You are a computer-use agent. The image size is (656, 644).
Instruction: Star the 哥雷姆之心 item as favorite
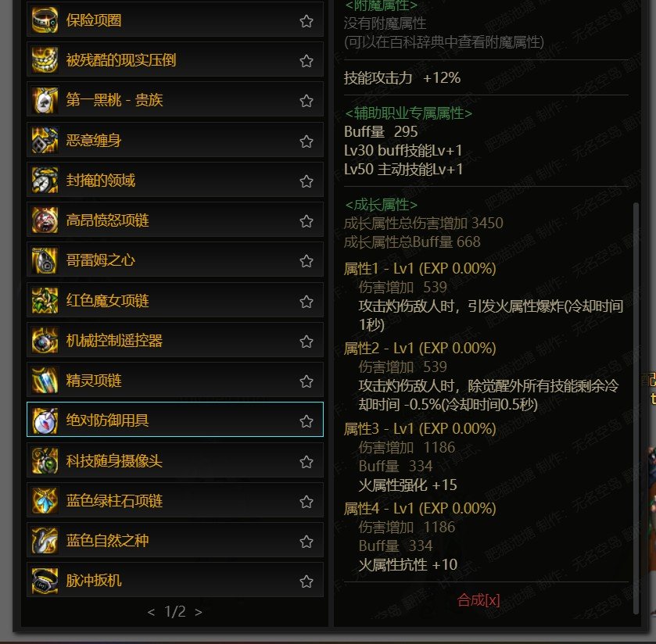click(x=306, y=260)
